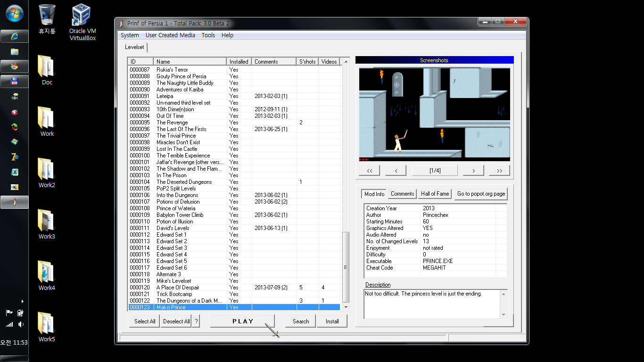Click the PLAY button
The height and width of the screenshot is (362, 644).
click(x=243, y=321)
